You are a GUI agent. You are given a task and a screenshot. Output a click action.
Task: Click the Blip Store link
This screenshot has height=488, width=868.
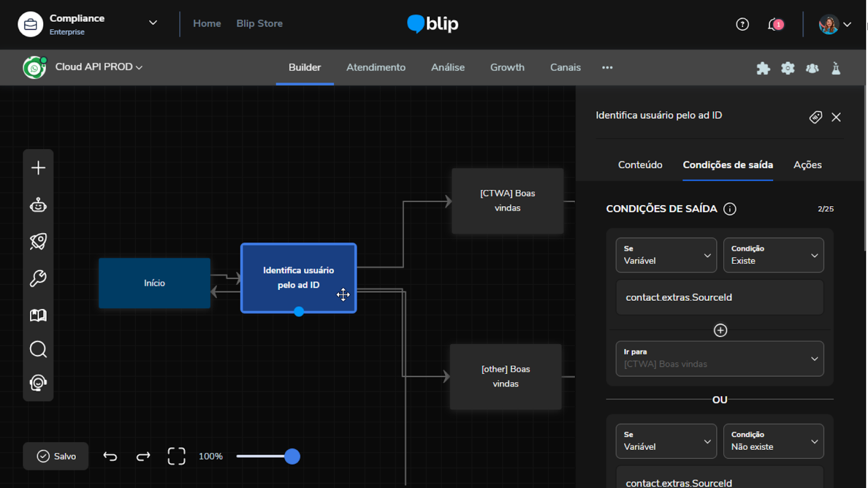click(x=259, y=23)
